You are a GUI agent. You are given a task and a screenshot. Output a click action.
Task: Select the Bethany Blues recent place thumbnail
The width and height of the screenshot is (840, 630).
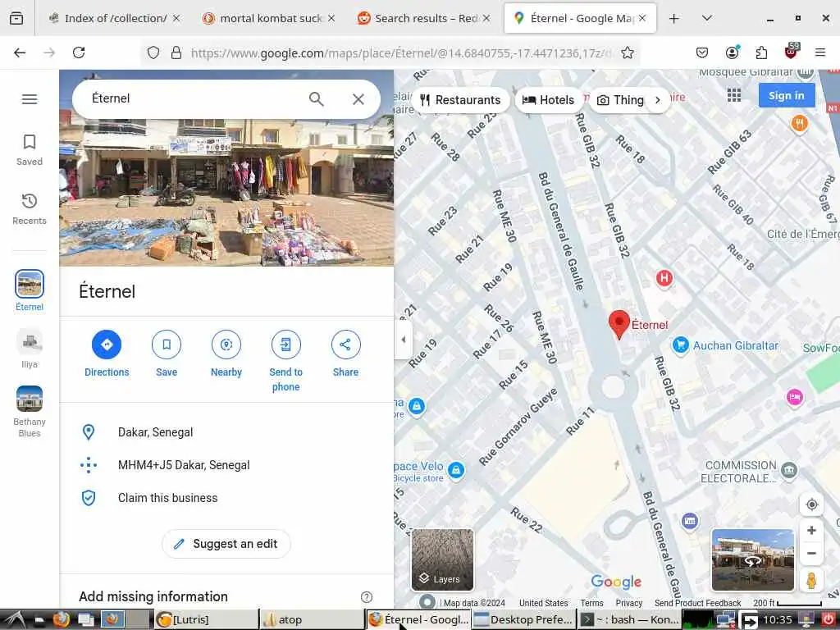click(30, 399)
